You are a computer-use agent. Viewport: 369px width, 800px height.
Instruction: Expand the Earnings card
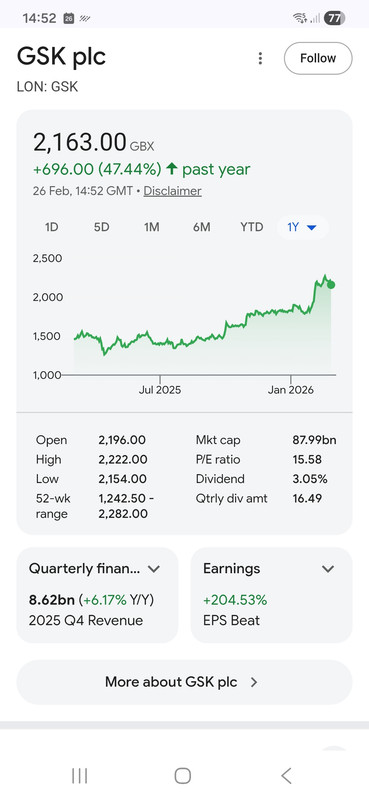pos(272,595)
